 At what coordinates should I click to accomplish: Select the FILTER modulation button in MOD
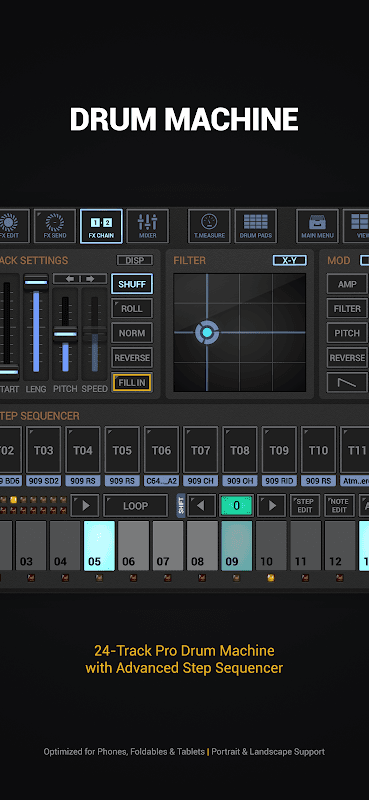(x=347, y=308)
